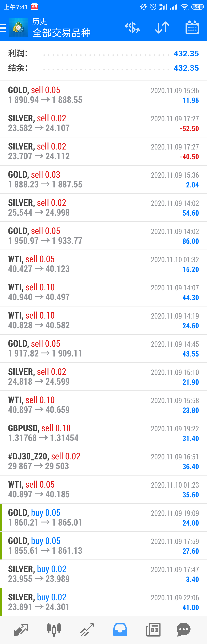This screenshot has height=644, width=207.
Task: Tap the MetaTrader 4 app logo
Action: coord(18,28)
